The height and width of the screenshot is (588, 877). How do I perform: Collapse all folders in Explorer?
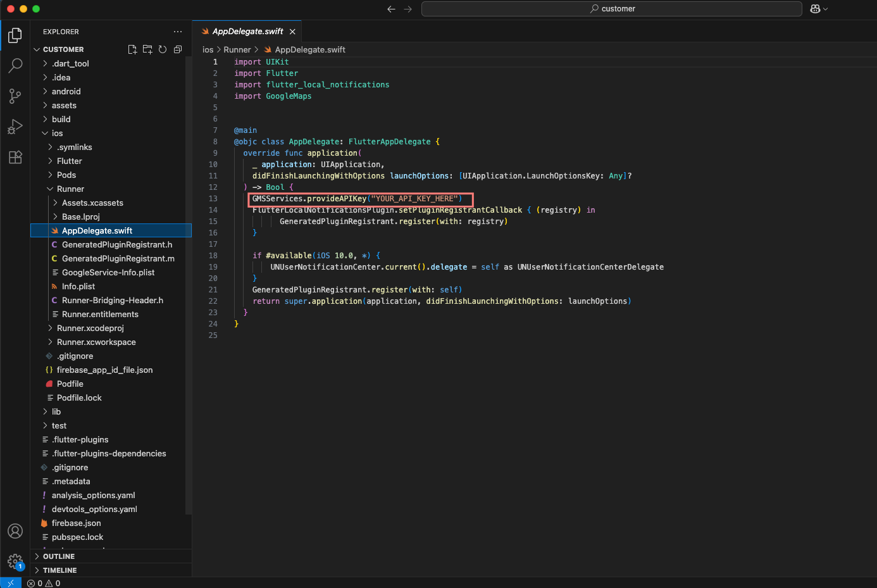(178, 49)
